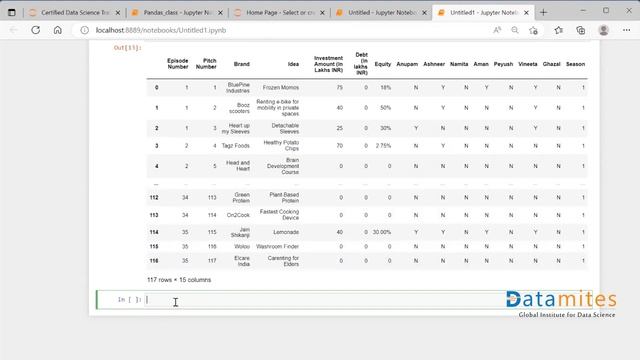Image resolution: width=640 pixels, height=360 pixels.
Task: Click the Anupam column header
Action: pos(407,64)
